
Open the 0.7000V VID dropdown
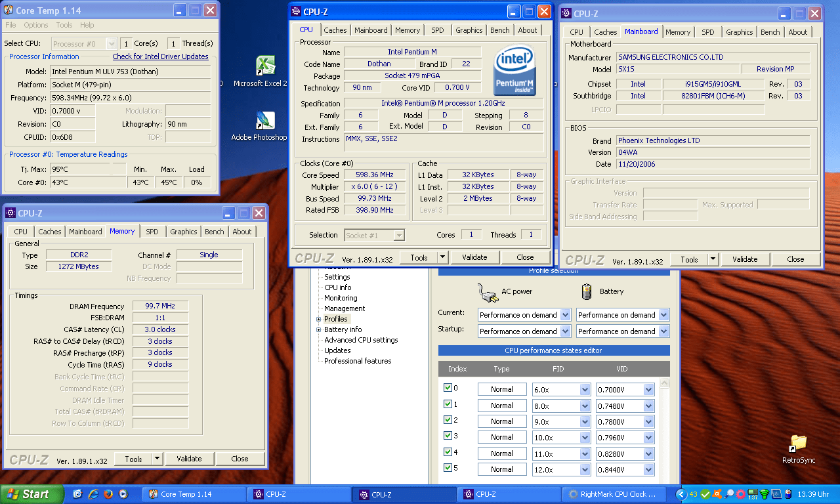tap(649, 390)
